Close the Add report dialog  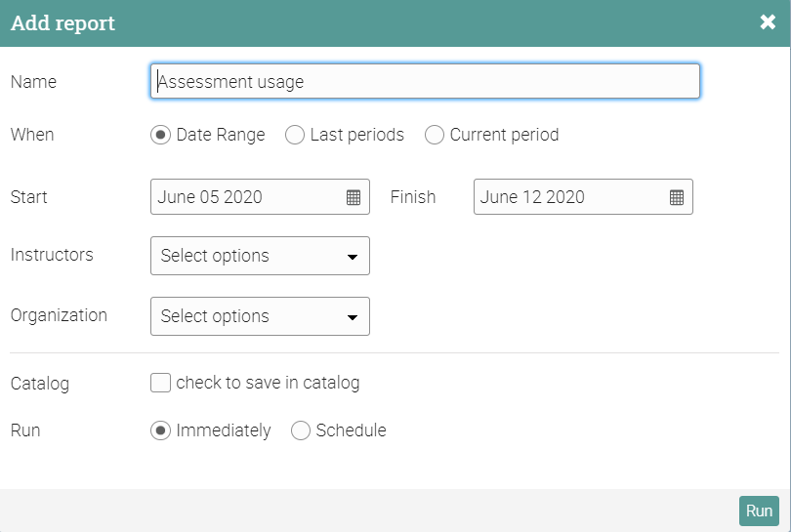(x=768, y=22)
